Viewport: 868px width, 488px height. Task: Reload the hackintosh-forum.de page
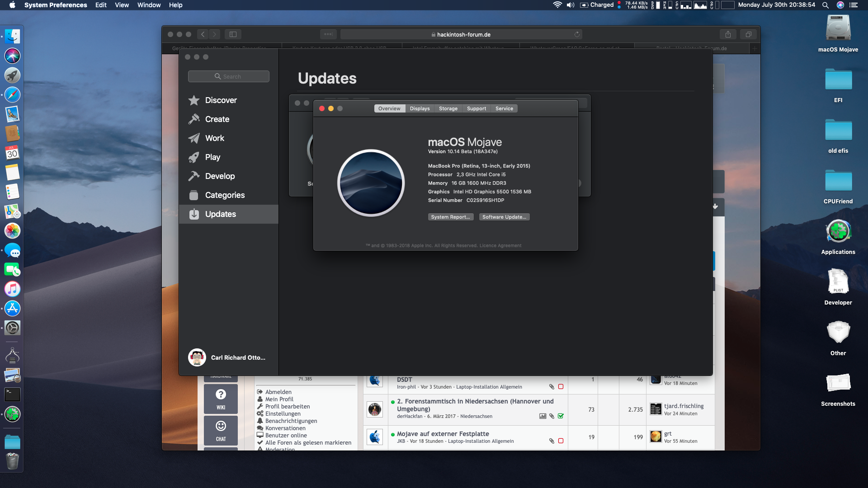click(577, 34)
